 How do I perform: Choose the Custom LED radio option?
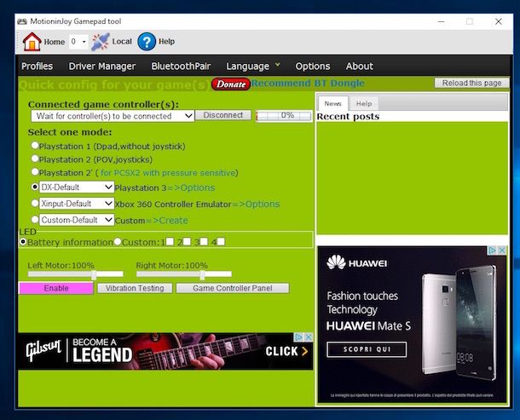click(x=118, y=242)
